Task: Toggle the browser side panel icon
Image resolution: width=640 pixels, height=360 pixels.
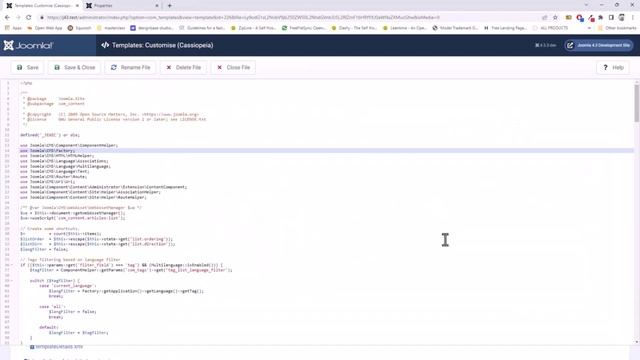Action: point(611,18)
